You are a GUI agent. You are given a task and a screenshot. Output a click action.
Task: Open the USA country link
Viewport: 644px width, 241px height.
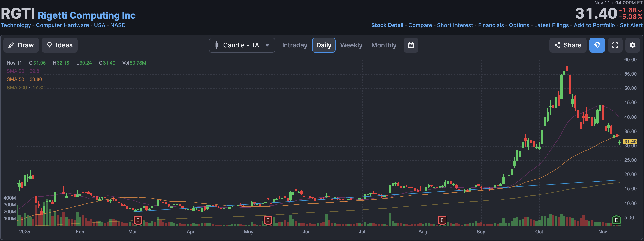tap(100, 25)
